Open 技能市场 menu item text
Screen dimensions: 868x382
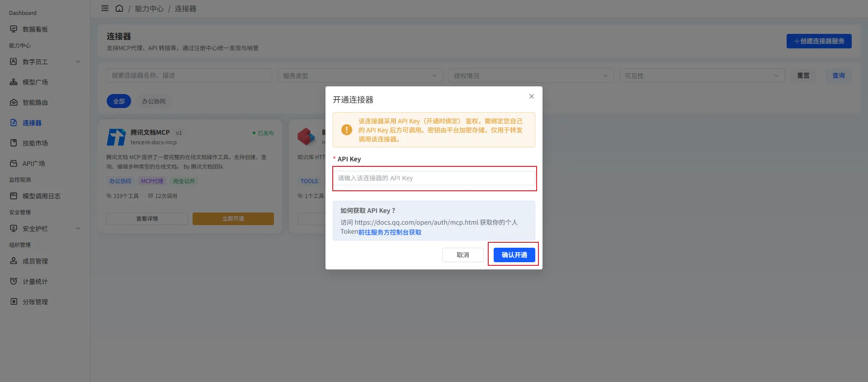pyautogui.click(x=35, y=143)
